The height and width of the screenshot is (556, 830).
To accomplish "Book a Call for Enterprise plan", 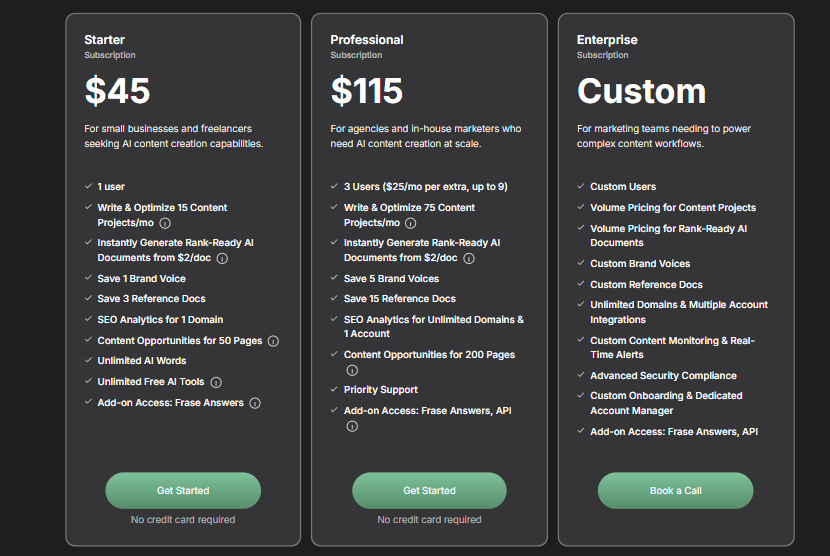I will 675,490.
